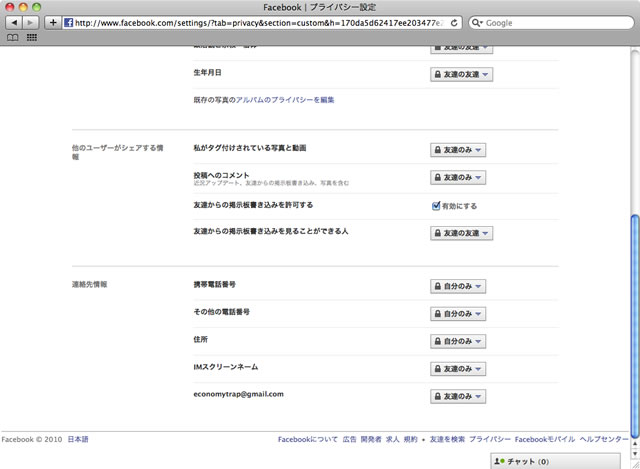Click the URL address field
This screenshot has height=469, width=640.
click(x=261, y=23)
